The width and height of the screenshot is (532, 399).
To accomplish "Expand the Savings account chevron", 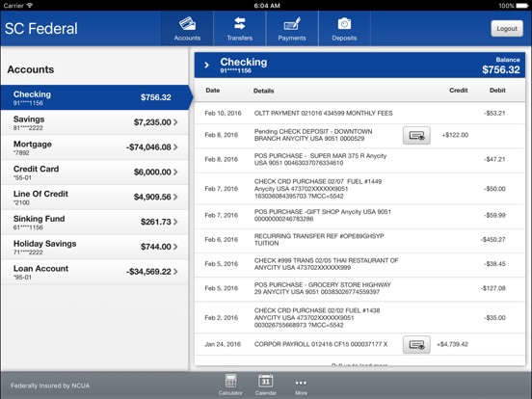I will tap(175, 122).
